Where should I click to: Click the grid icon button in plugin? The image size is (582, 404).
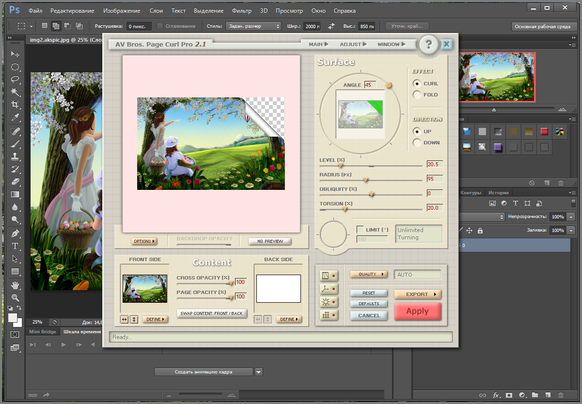328,315
